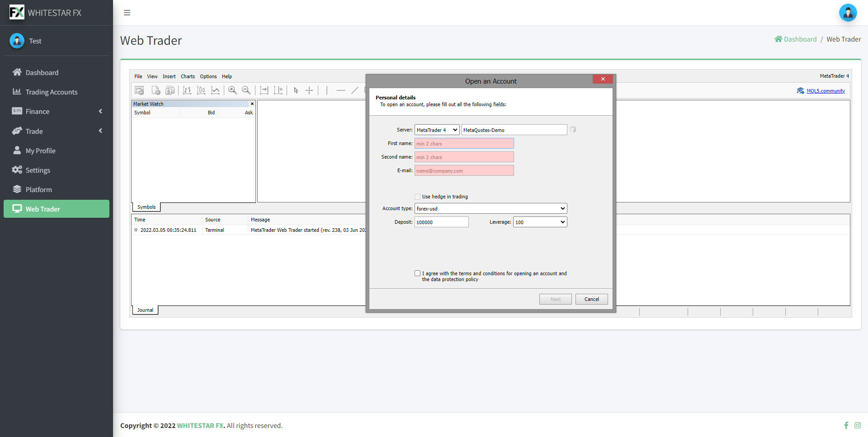Click the Next button
This screenshot has width=868, height=437.
coord(555,299)
